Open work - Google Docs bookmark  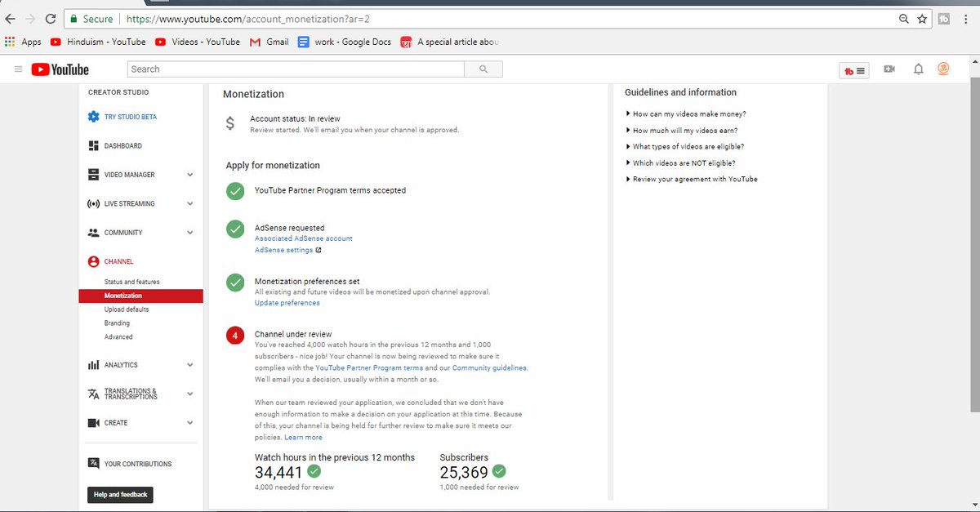tap(344, 42)
